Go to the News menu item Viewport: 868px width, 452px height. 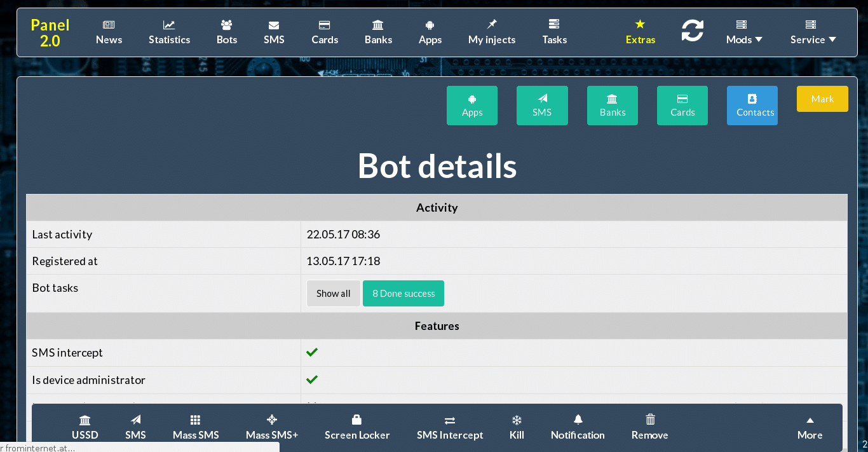point(109,32)
